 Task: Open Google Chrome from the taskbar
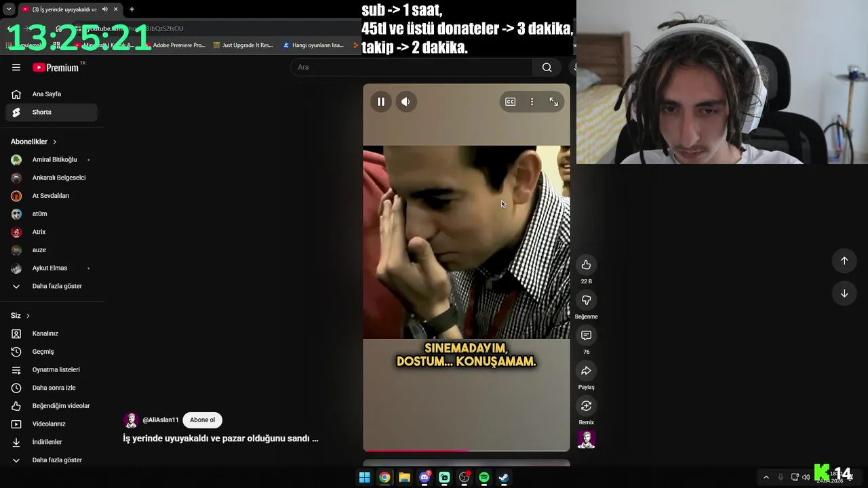tap(384, 477)
